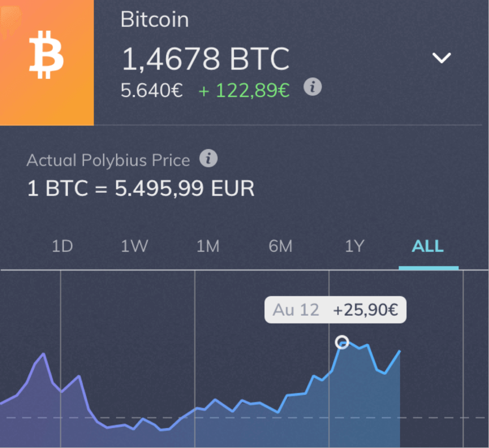Screen dimensions: 489x448
Task: Show the 6M chart range
Action: click(281, 246)
